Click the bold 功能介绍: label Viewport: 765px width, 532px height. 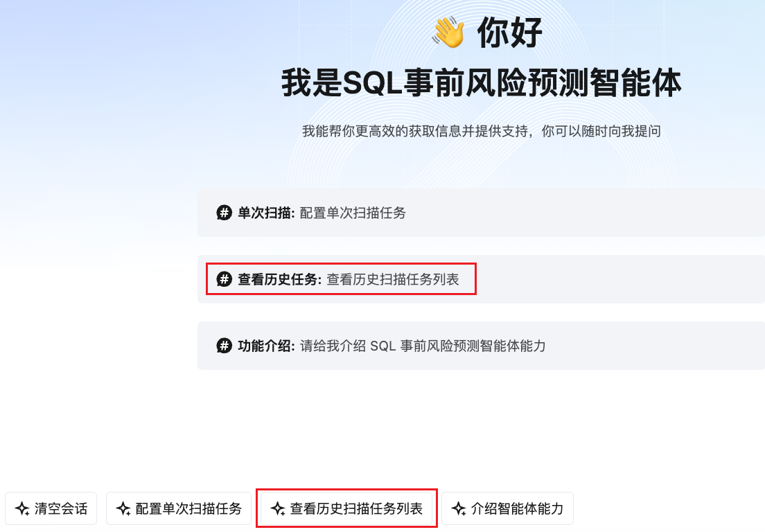[266, 346]
